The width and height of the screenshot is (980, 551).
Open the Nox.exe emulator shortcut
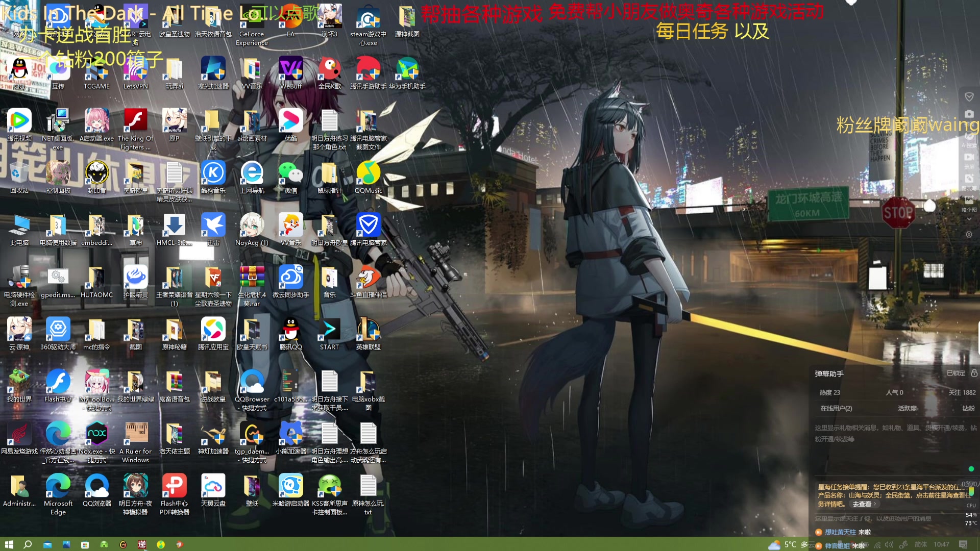click(96, 443)
